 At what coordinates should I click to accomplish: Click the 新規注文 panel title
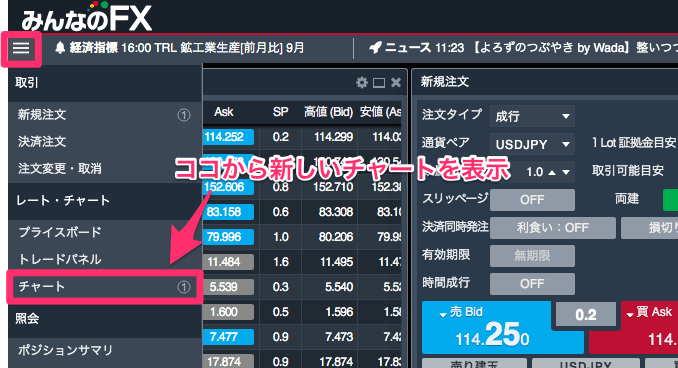coord(445,82)
